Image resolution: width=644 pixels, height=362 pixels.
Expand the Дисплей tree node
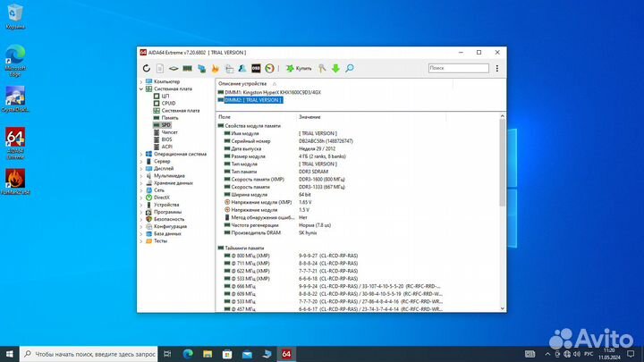141,169
